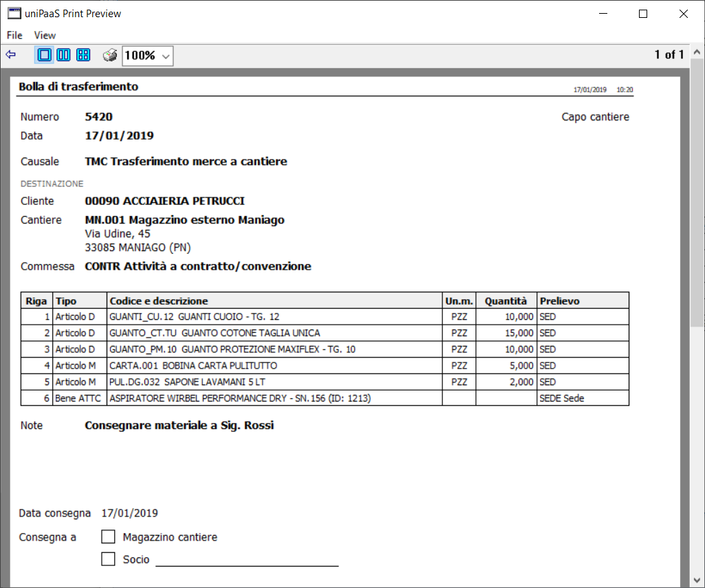Maximize the print preview window
This screenshot has height=588, width=705.
(643, 14)
